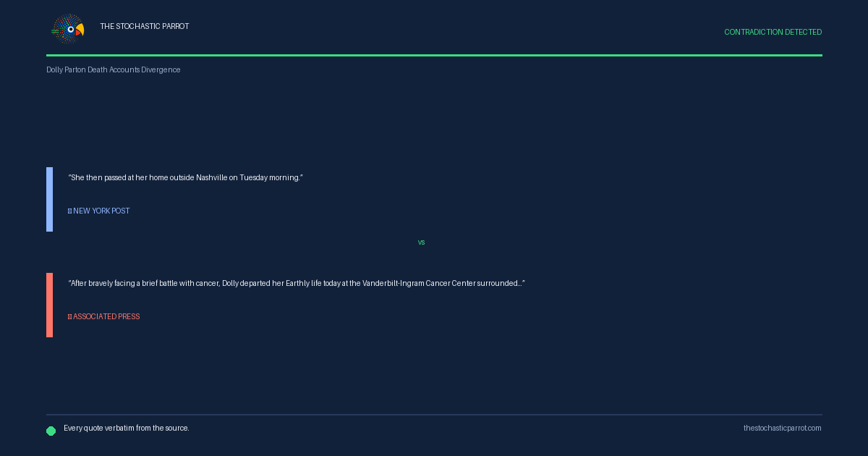Open thestochasticparrot.com link
The image size is (868, 456).
pos(783,428)
